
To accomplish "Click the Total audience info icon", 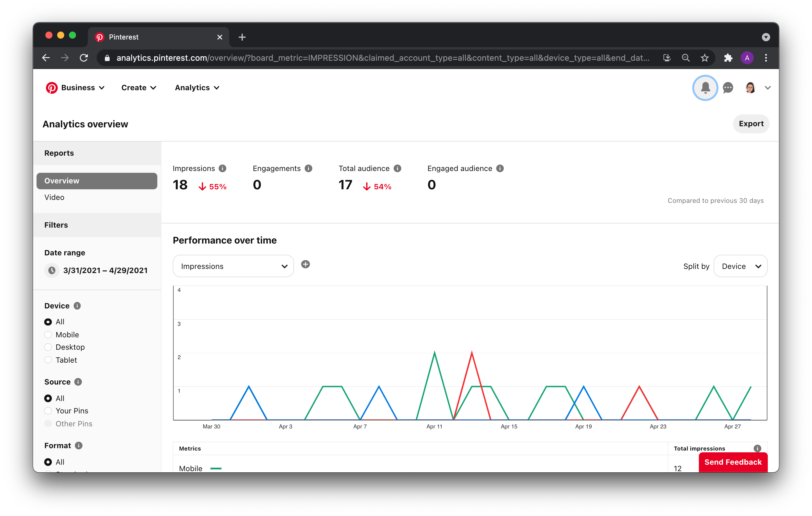I will (x=397, y=168).
